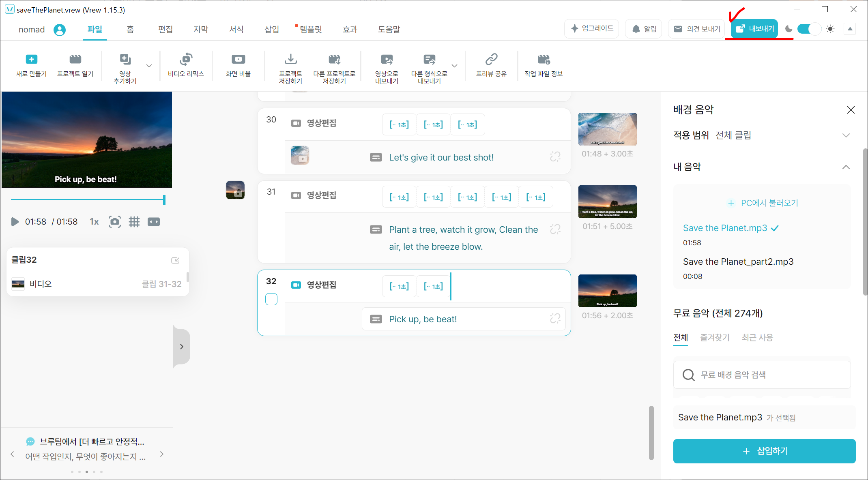Check the clip 32 selection checkbox
868x480 pixels.
(x=271, y=299)
